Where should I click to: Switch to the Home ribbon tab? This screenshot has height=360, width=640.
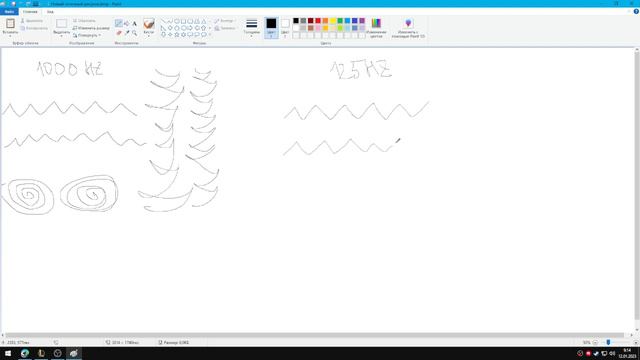point(30,12)
